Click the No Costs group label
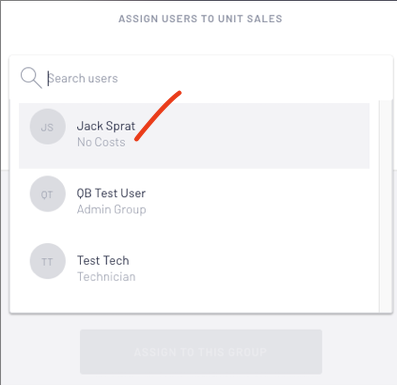 pyautogui.click(x=101, y=142)
